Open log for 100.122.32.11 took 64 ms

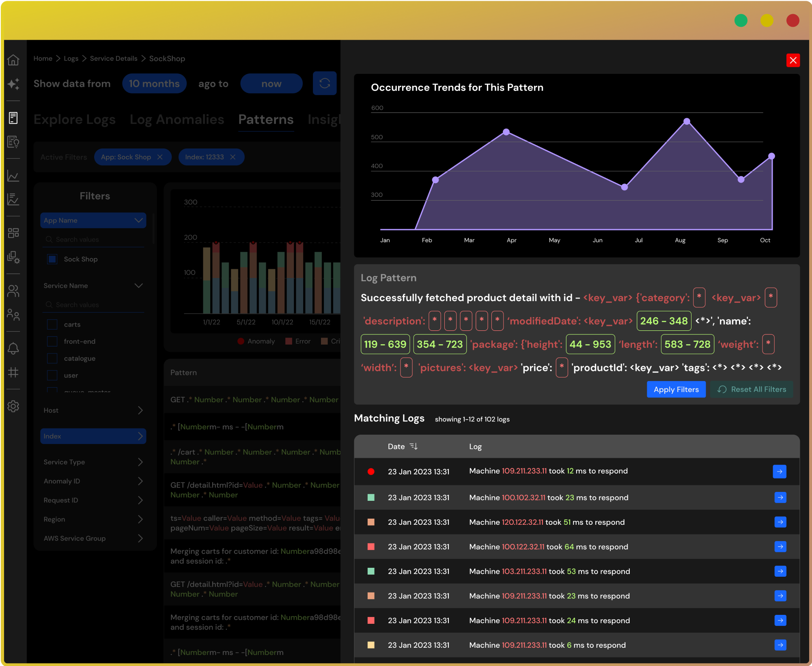(x=780, y=547)
